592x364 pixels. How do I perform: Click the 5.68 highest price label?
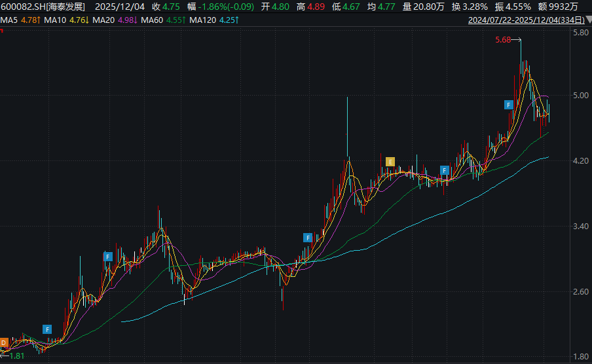tap(503, 40)
